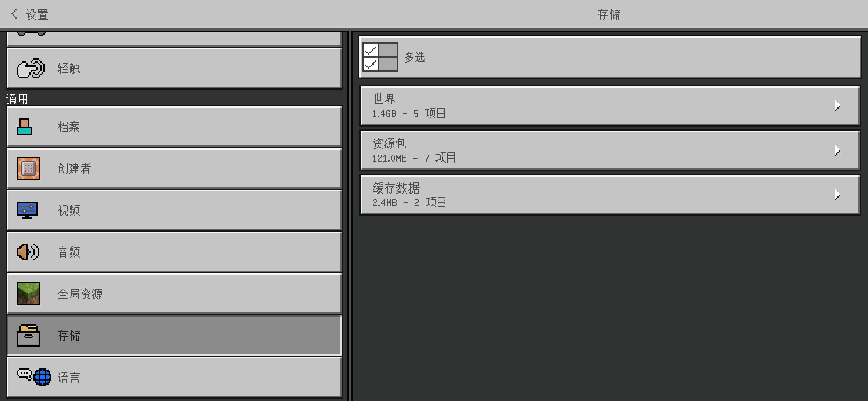Click the 创建者 command block icon
This screenshot has height=401, width=868.
coord(28,168)
